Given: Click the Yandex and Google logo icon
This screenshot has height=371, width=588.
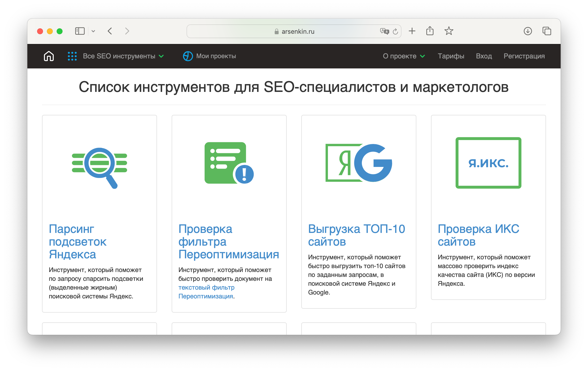Looking at the screenshot, I should tap(358, 163).
